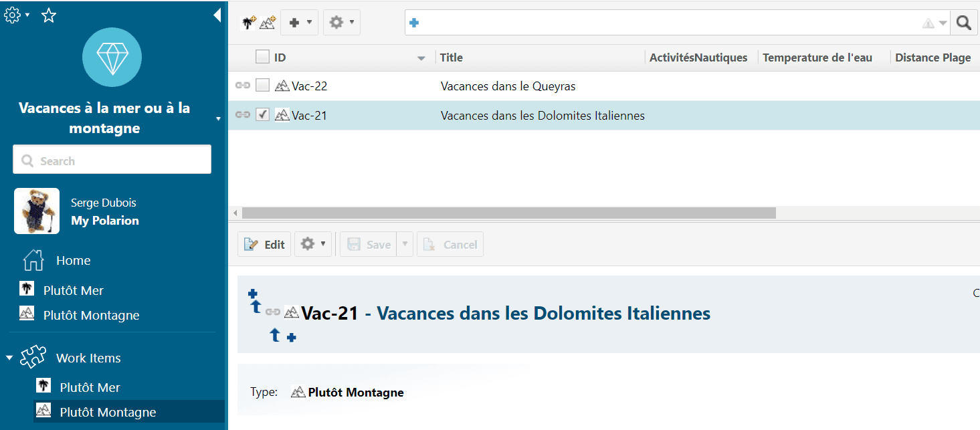The height and width of the screenshot is (430, 980).
Task: Open the plus create dropdown in toolbar
Action: click(x=300, y=23)
